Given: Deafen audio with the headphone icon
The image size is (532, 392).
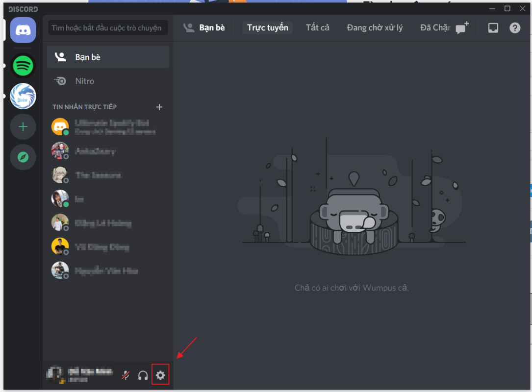Looking at the screenshot, I should (143, 375).
